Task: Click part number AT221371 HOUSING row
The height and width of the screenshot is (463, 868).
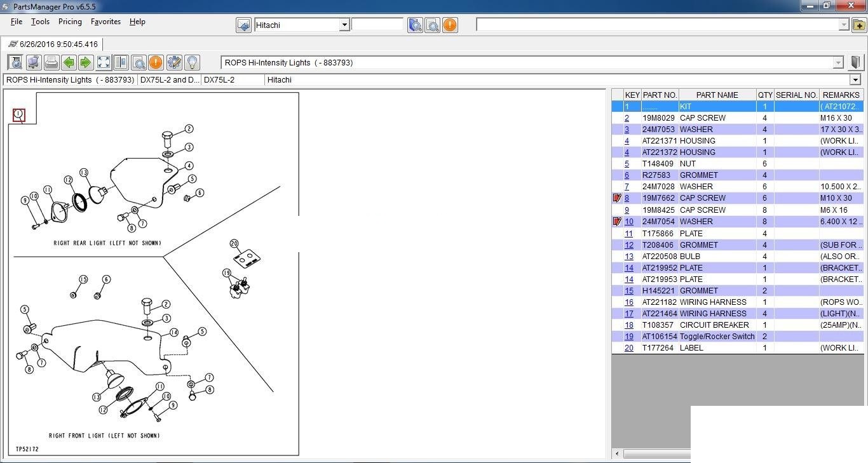Action: tap(737, 141)
